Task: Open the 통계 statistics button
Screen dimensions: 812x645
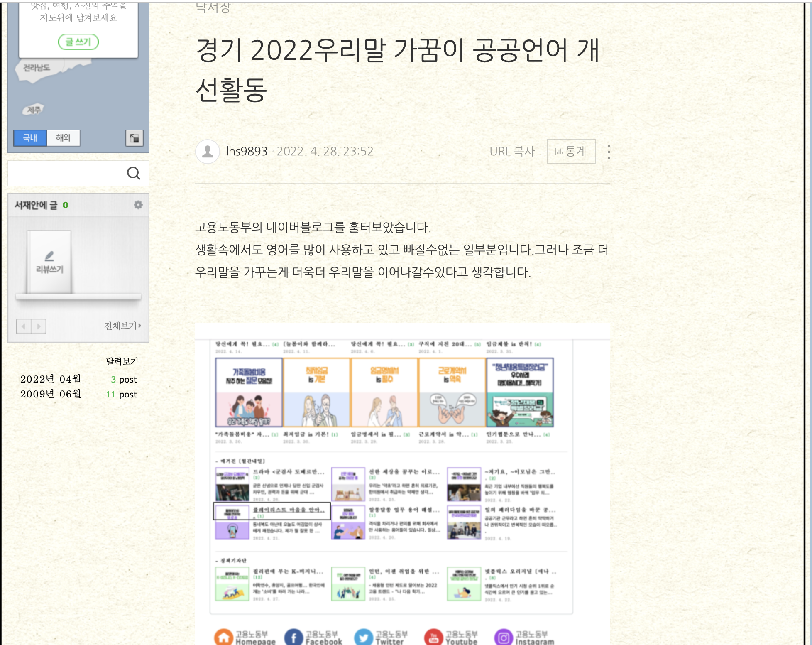Action: (571, 152)
